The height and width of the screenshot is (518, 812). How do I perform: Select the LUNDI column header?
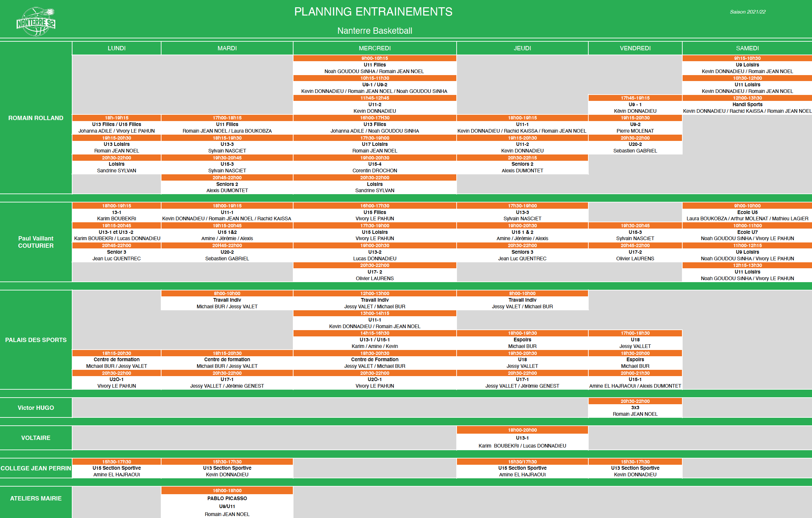pyautogui.click(x=117, y=48)
